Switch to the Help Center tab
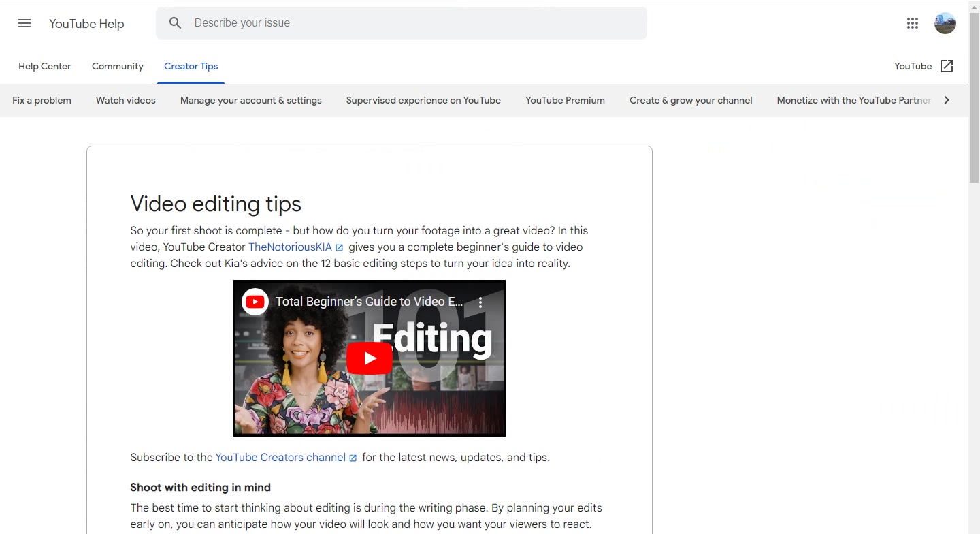The width and height of the screenshot is (980, 534). coord(45,66)
